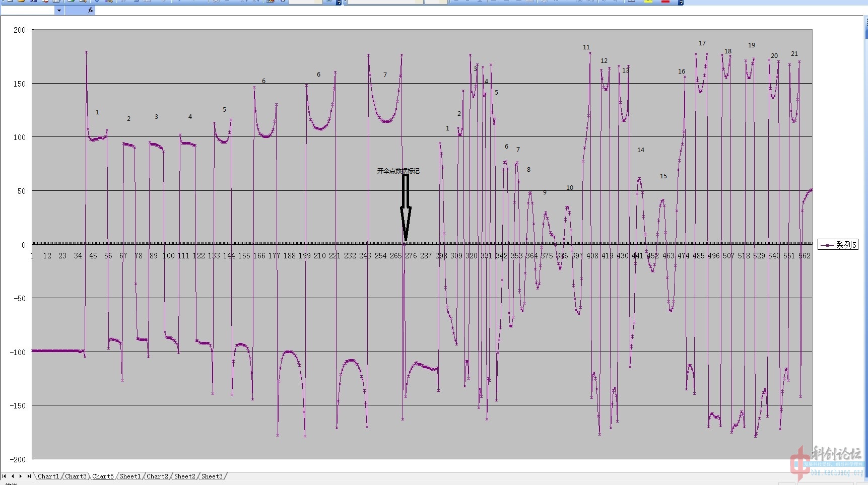868x485 pixels.
Task: Click the yellow fill color swatch
Action: point(648,2)
